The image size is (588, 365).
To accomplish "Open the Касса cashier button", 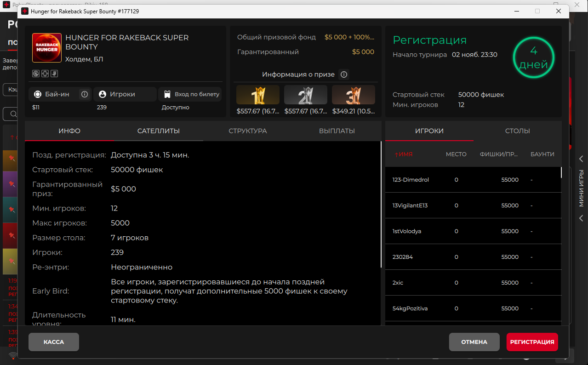I will [x=54, y=342].
